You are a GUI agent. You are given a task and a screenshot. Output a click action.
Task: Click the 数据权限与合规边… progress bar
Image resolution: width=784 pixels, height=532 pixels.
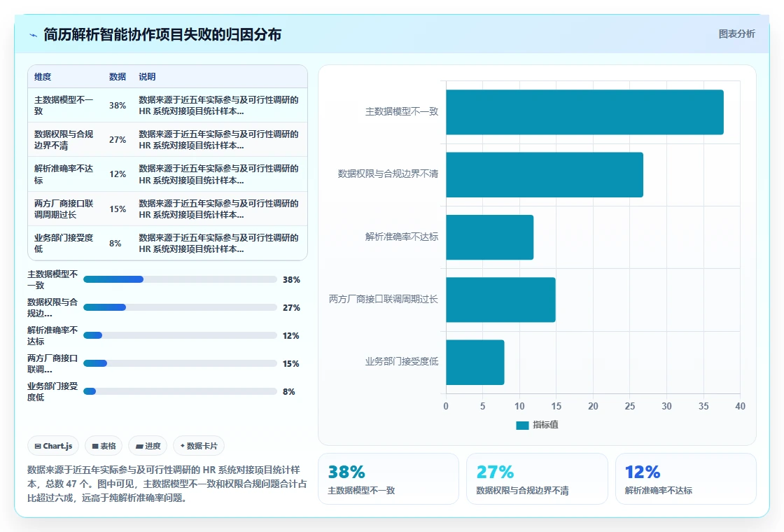[180, 307]
